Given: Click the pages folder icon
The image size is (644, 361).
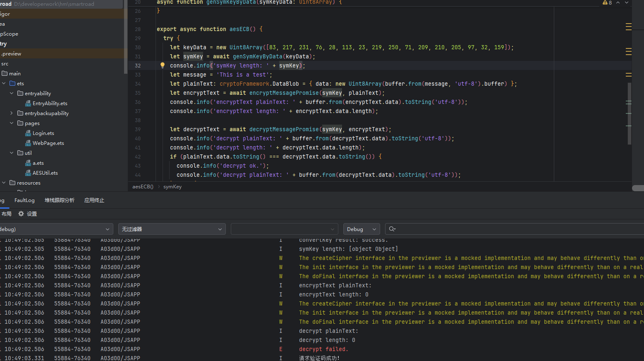Looking at the screenshot, I should [x=20, y=123].
